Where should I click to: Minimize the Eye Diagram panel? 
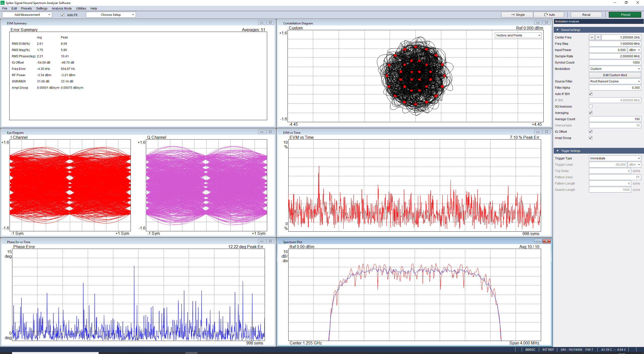[x=262, y=132]
